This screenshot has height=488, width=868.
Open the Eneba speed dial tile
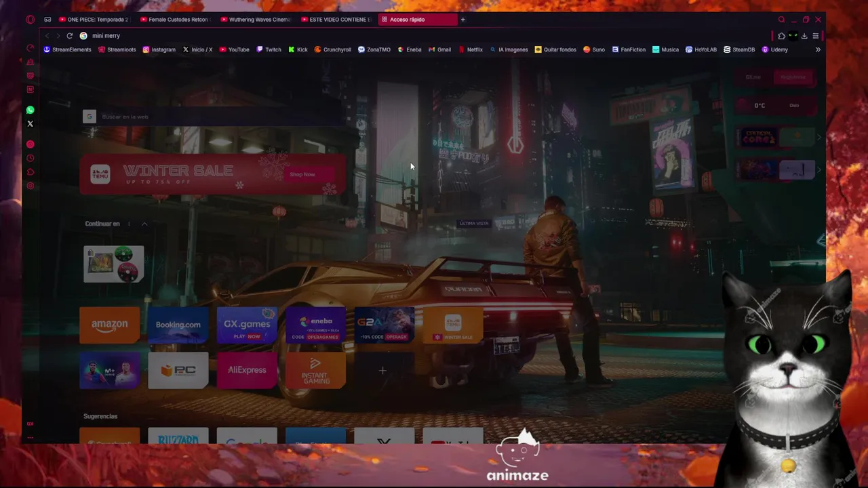(315, 325)
